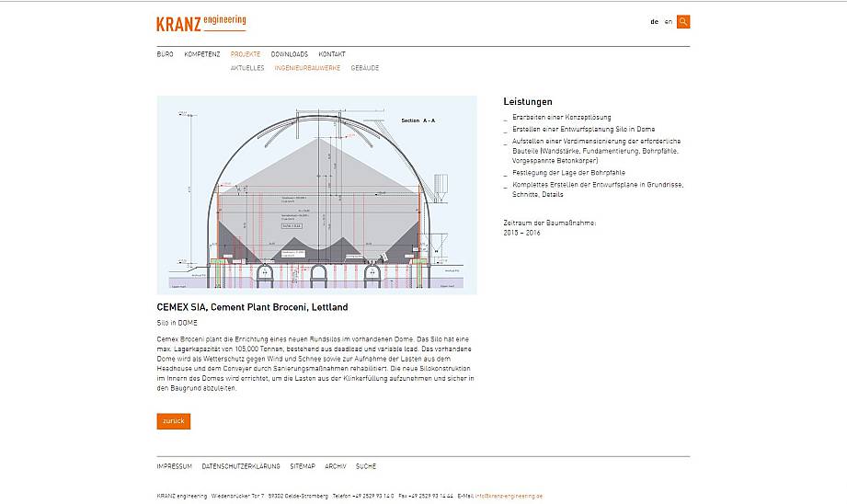Click 'Festlegung der Lage der Bohrpfähle' item
This screenshot has width=847, height=504.
(569, 173)
